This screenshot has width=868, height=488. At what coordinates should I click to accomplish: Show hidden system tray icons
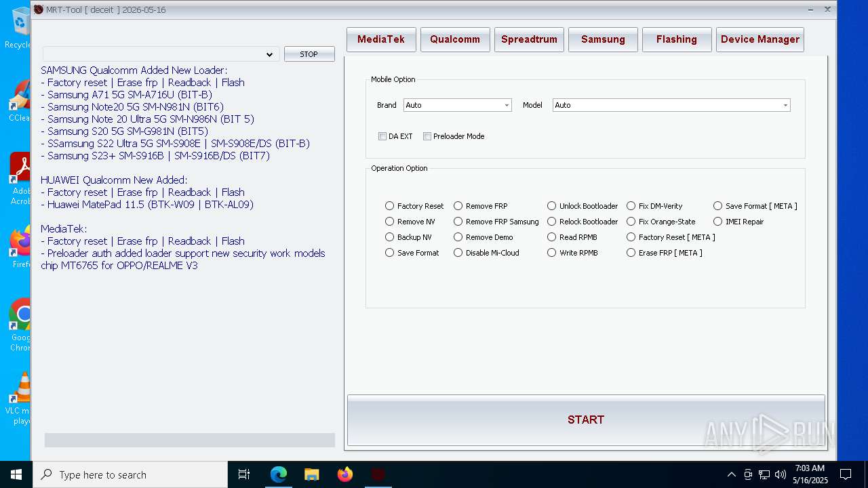(x=731, y=474)
